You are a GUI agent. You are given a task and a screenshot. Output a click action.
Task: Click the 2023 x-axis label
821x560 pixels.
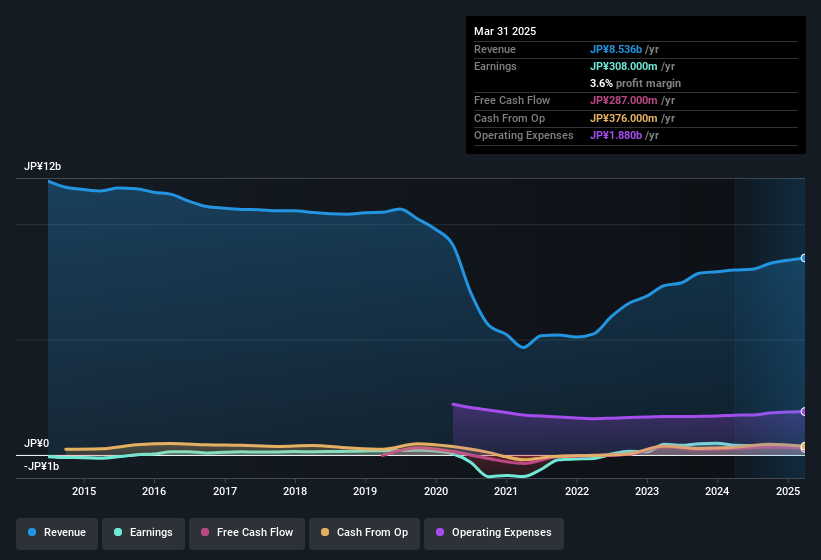click(647, 491)
